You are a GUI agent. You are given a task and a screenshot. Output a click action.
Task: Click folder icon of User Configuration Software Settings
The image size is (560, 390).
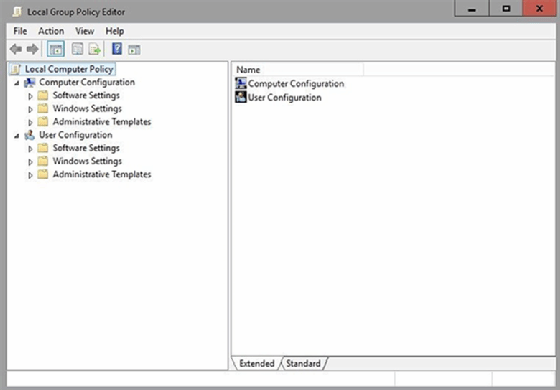pyautogui.click(x=43, y=148)
